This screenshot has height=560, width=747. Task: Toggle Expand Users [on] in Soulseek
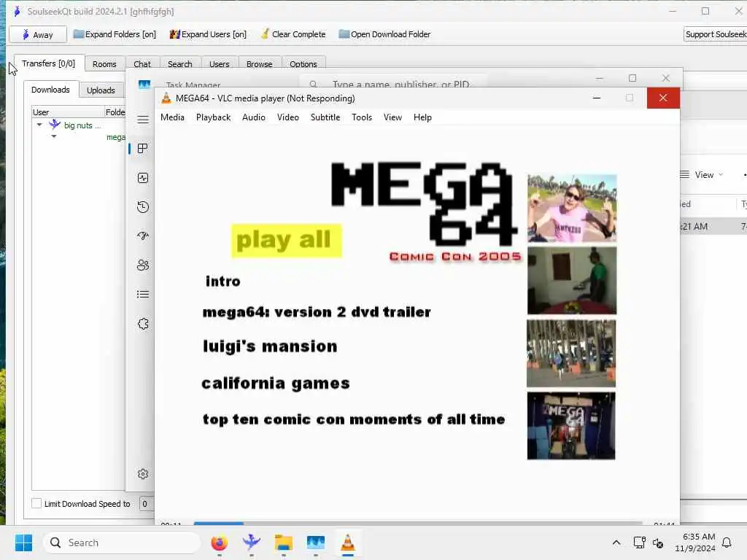coord(208,34)
